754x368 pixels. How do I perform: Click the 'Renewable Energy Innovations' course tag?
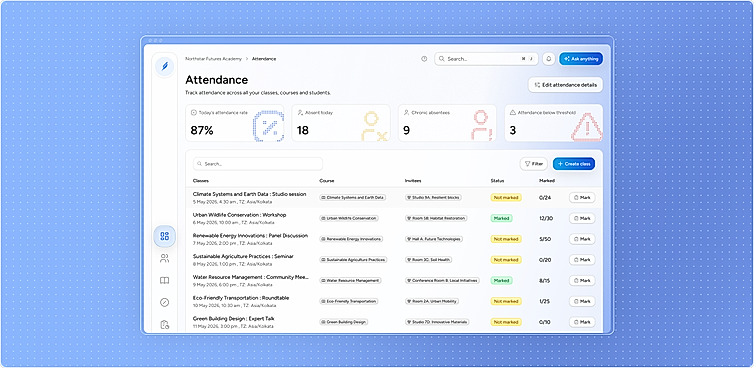tap(351, 239)
